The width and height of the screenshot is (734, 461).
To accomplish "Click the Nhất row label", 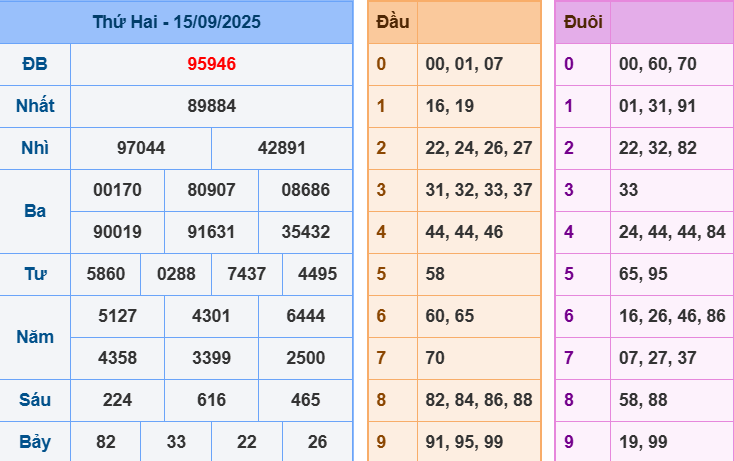I will pos(35,106).
